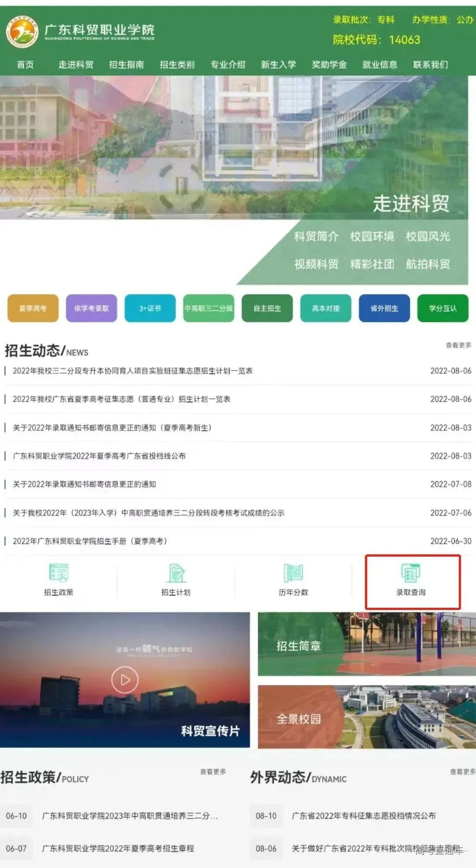Open 广东省2022年专科征集志愿投档情况公布

click(x=364, y=816)
